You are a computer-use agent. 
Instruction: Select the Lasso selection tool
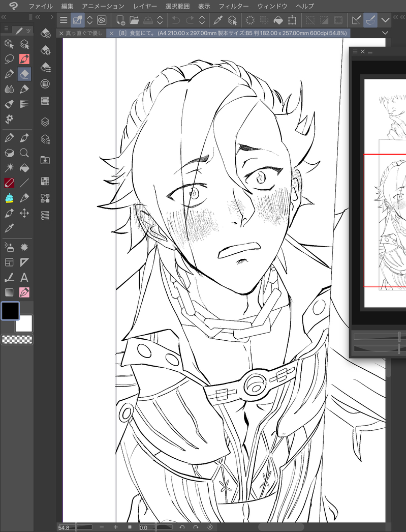[9, 59]
